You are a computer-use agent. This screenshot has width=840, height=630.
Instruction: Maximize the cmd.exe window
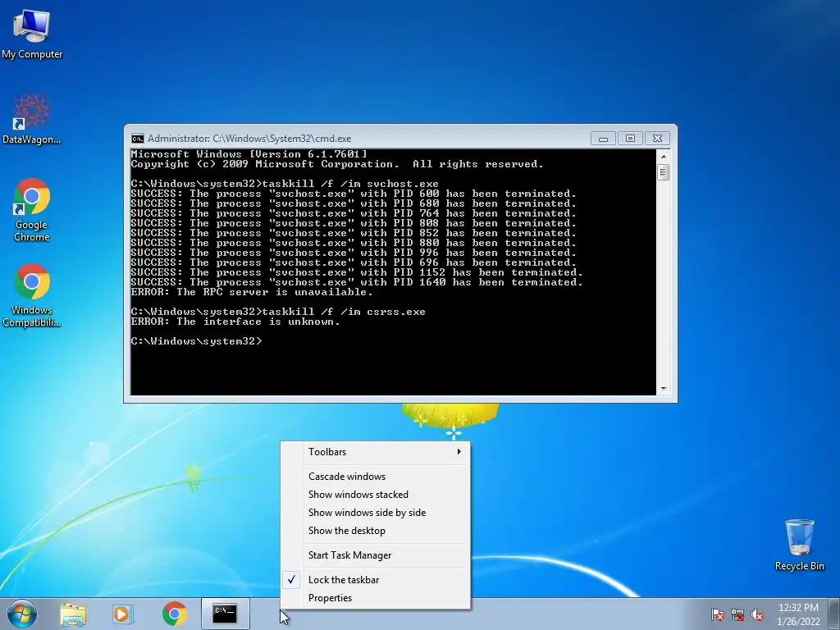pos(630,139)
